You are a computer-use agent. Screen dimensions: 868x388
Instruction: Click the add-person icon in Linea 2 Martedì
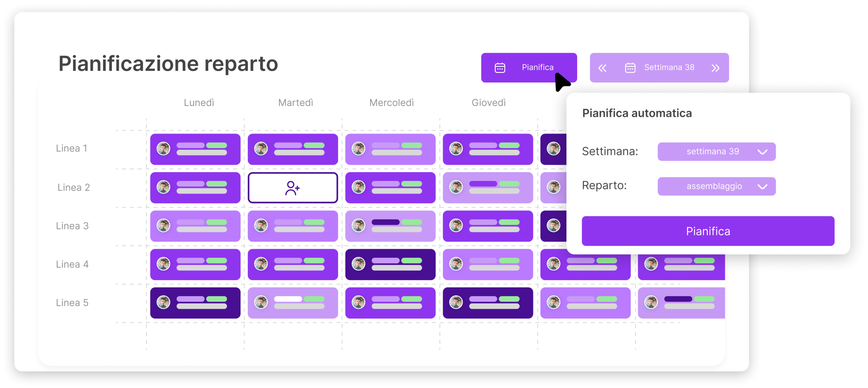click(x=292, y=188)
